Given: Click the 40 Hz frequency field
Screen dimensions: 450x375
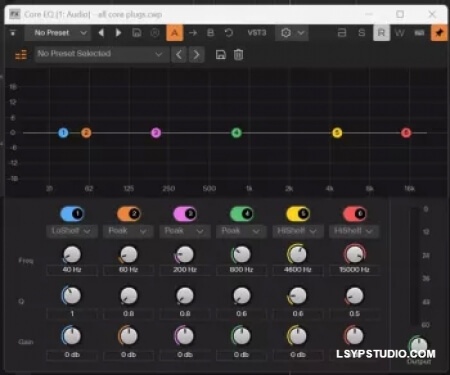Looking at the screenshot, I should (72, 270).
